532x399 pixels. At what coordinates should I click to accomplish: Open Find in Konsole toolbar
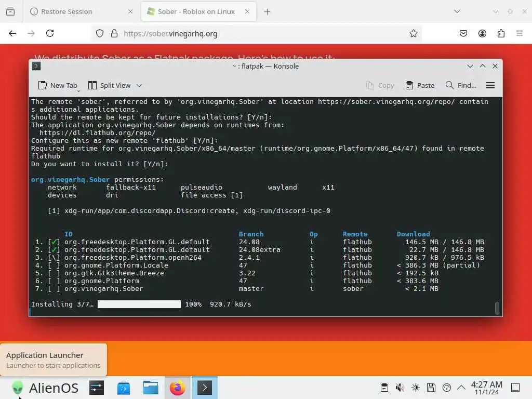(x=461, y=86)
